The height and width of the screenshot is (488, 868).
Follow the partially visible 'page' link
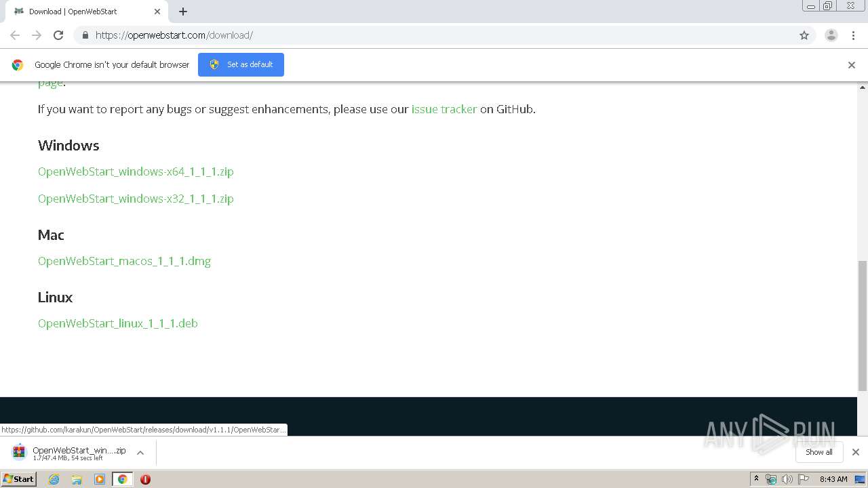pos(50,83)
